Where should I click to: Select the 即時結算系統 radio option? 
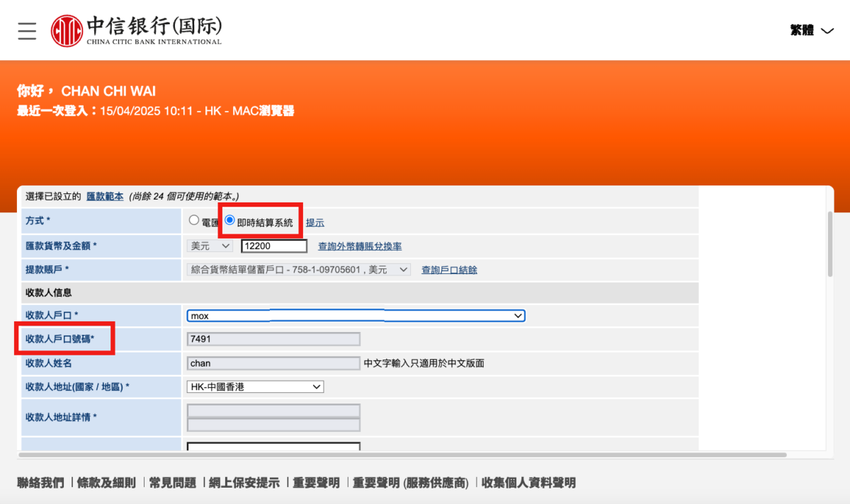click(x=229, y=221)
